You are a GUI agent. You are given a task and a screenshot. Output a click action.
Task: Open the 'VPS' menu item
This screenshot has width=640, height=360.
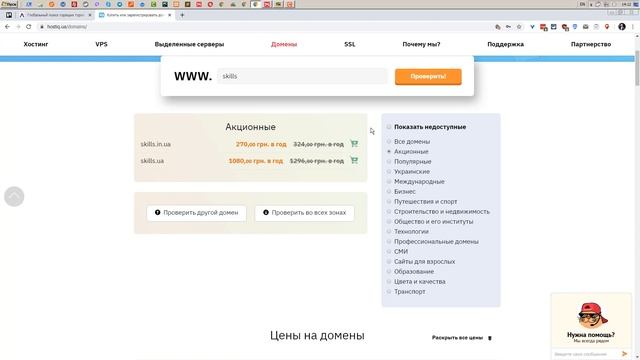tap(101, 44)
